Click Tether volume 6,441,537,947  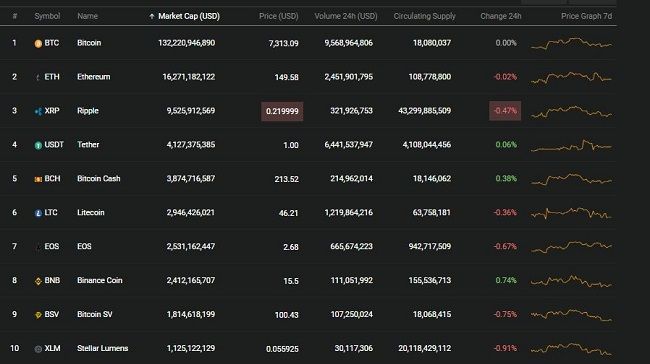point(349,145)
